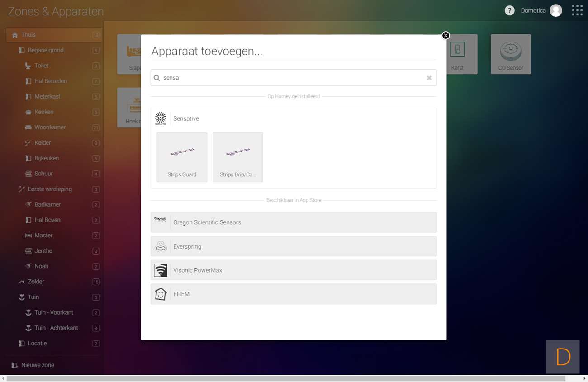Screen dimensions: 588x382
Task: Select the Badkamer zone
Action: 54,204
